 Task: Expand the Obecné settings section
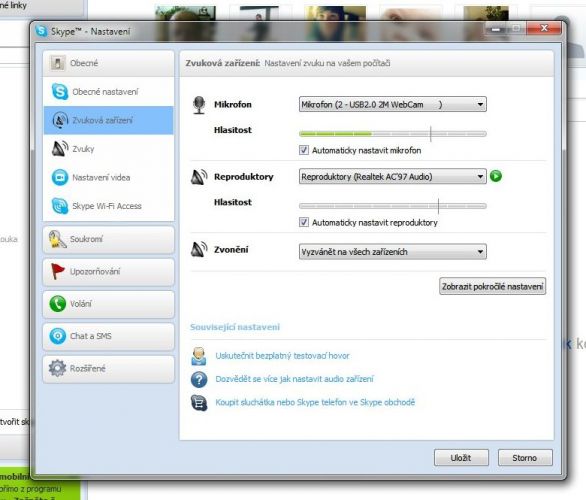(108, 63)
